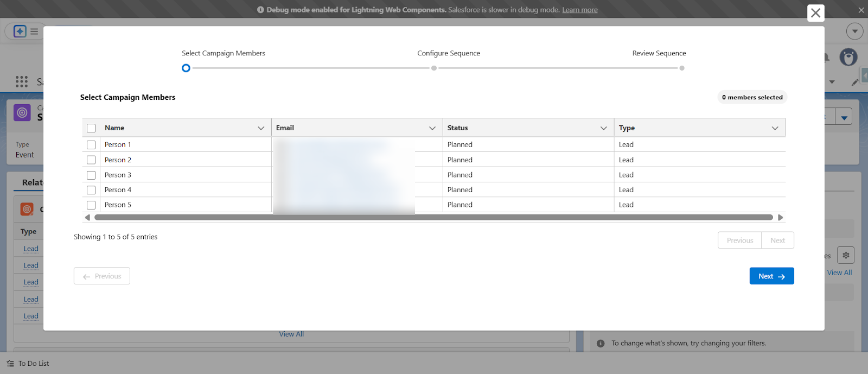Select the Person 4 checkbox
The height and width of the screenshot is (374, 868).
(x=91, y=190)
